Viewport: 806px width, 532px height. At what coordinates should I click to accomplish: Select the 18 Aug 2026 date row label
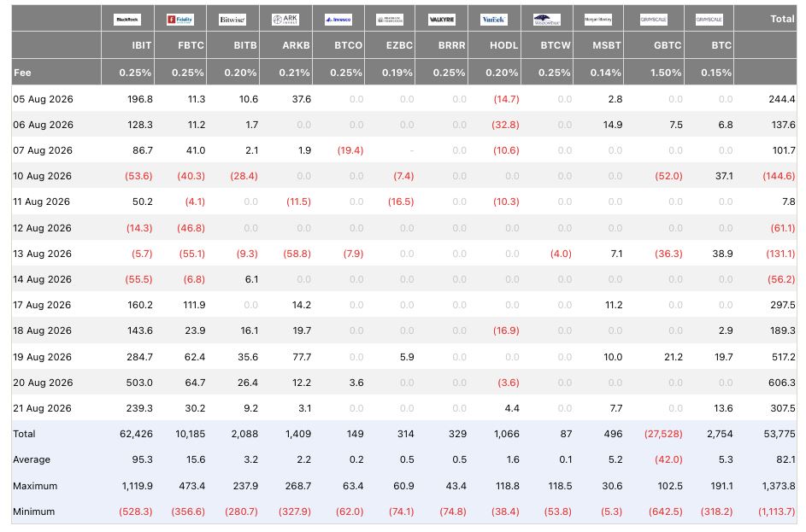pyautogui.click(x=42, y=330)
